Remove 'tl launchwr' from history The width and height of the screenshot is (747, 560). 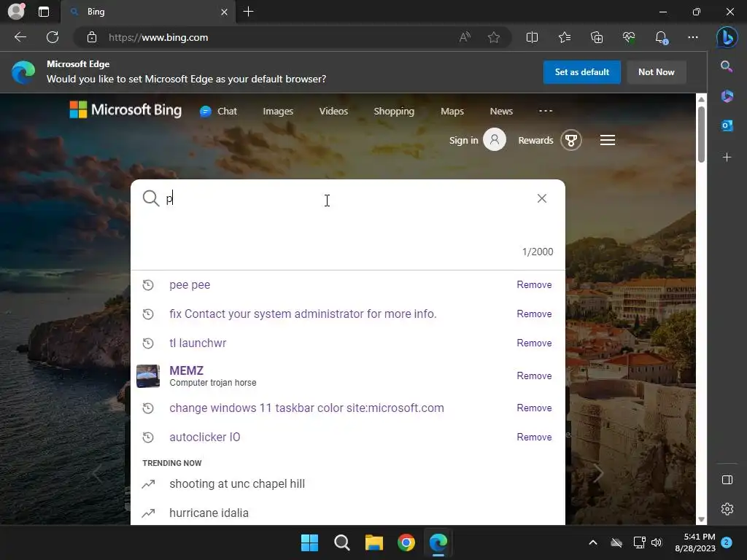[534, 343]
